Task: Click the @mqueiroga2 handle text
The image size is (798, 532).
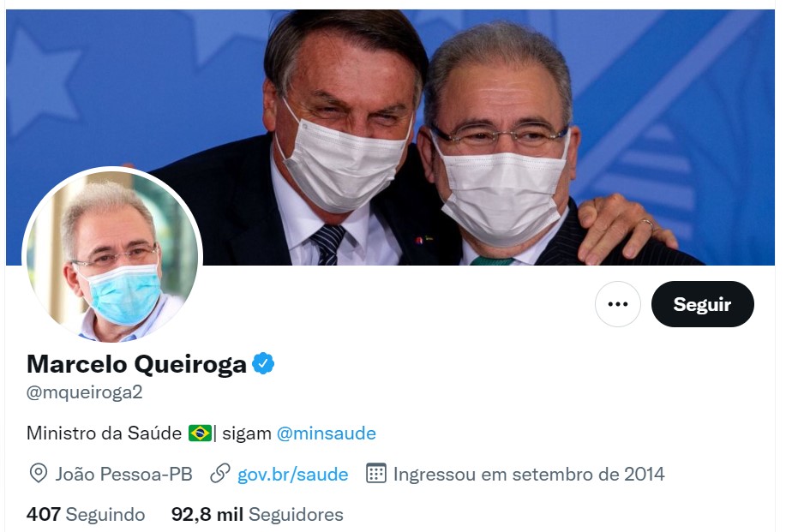Action: pos(85,392)
